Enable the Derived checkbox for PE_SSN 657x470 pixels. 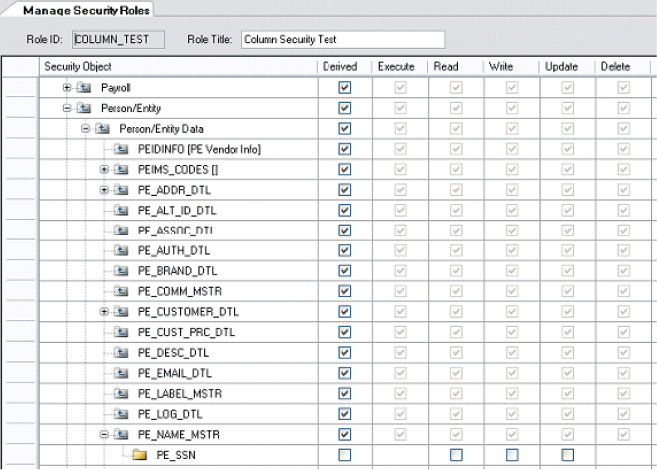click(345, 455)
